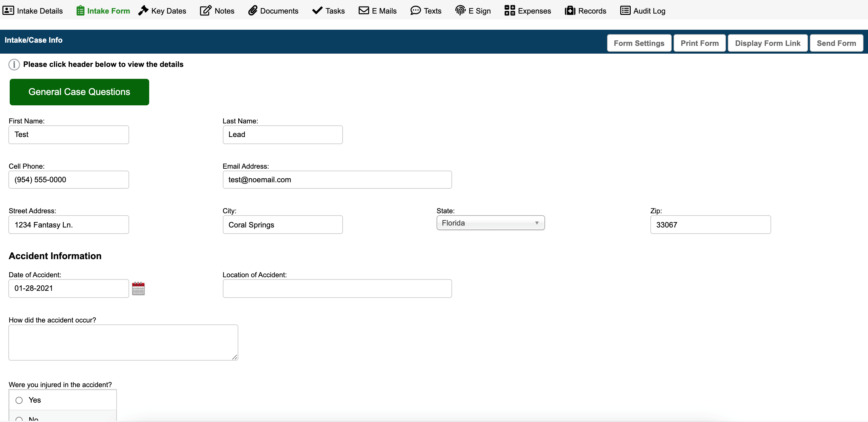Click the green Intake Form clipboard icon

click(80, 10)
